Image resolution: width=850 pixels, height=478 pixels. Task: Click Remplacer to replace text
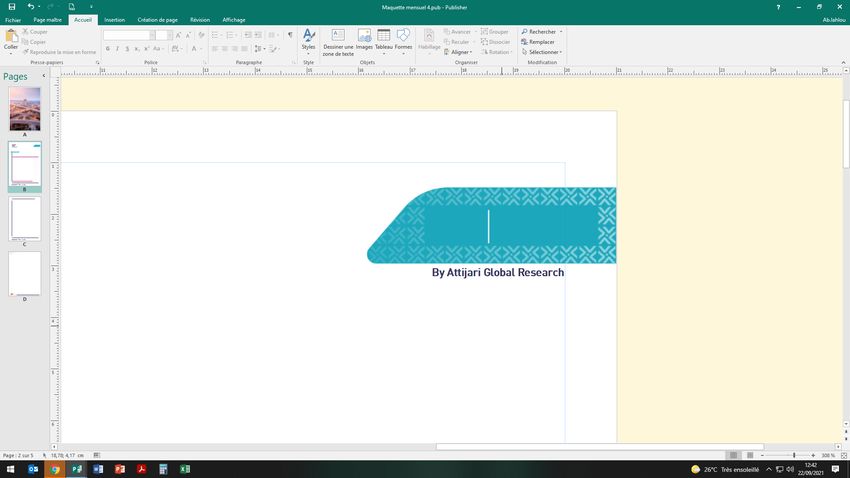(538, 42)
